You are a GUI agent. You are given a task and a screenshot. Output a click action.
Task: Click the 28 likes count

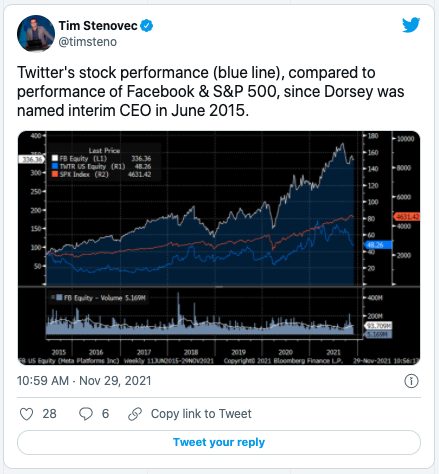click(49, 414)
